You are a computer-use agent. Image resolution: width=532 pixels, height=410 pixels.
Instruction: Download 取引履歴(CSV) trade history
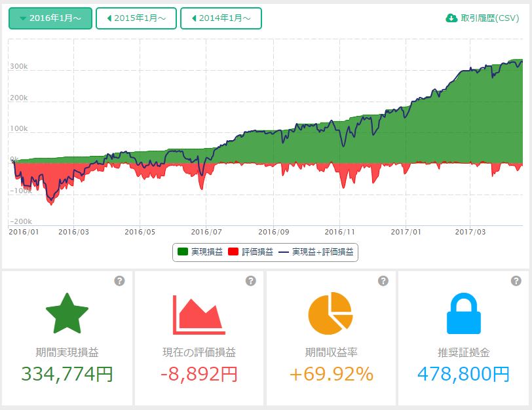[x=482, y=18]
